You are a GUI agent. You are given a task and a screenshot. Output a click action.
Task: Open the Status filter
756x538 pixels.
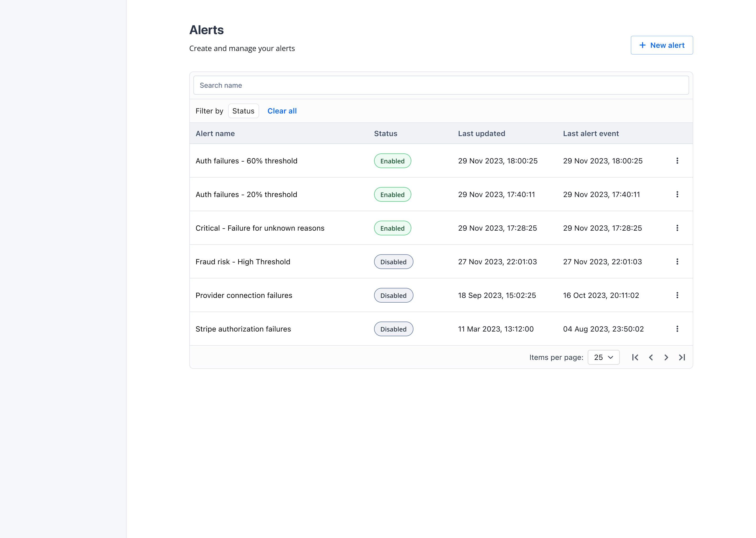click(x=243, y=111)
